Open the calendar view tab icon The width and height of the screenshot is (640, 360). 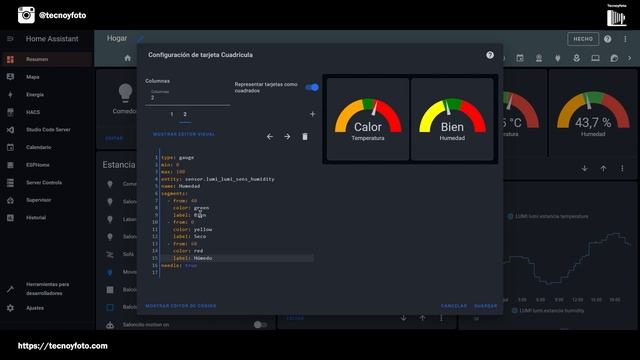pyautogui.click(x=520, y=58)
